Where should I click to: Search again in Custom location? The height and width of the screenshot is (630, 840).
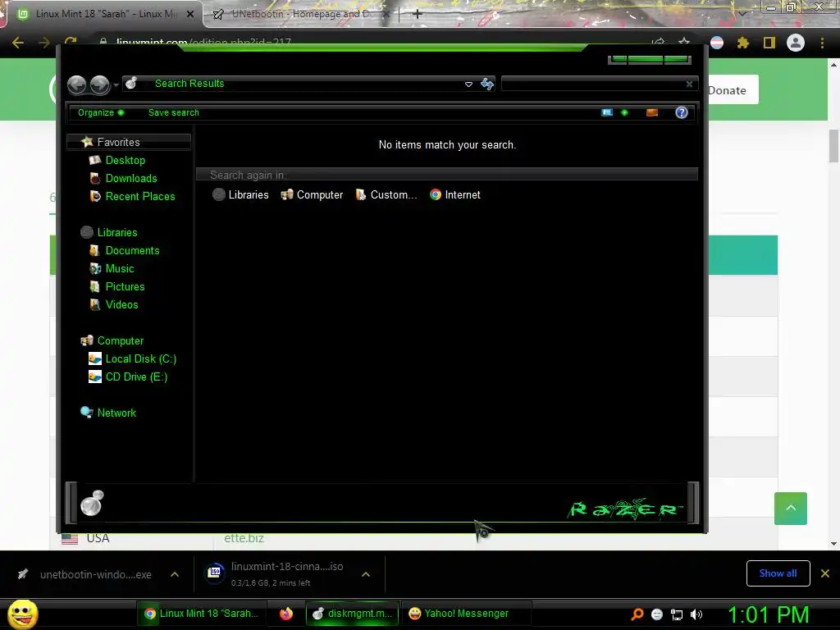386,195
